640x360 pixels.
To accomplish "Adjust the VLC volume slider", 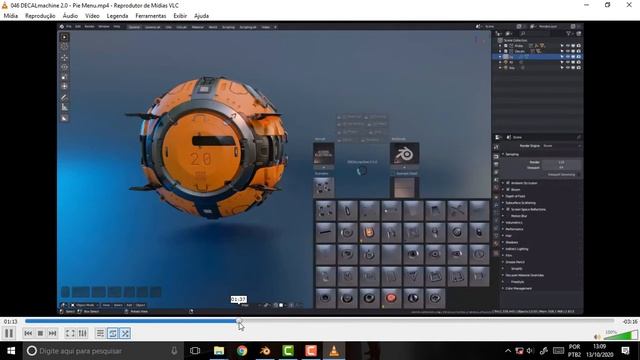I will pyautogui.click(x=622, y=336).
